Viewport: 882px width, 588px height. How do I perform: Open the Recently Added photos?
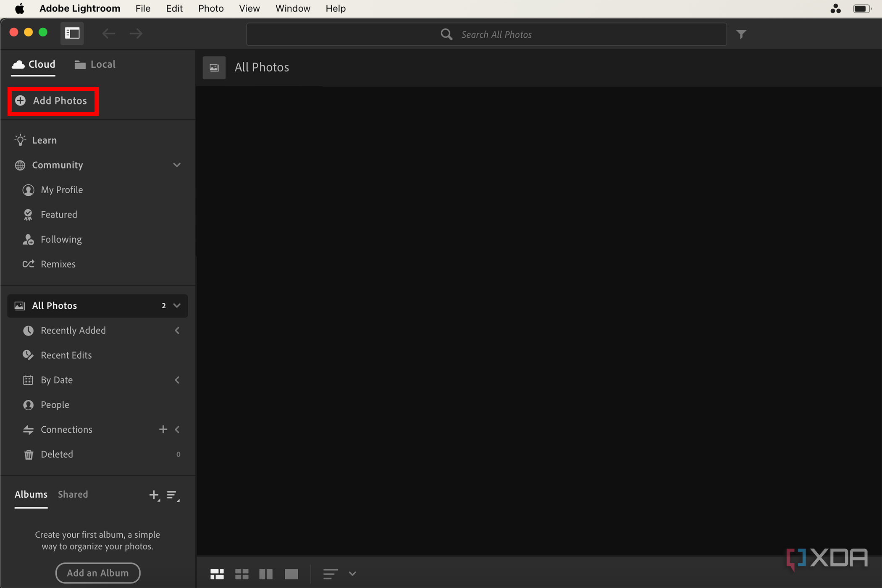pyautogui.click(x=73, y=330)
